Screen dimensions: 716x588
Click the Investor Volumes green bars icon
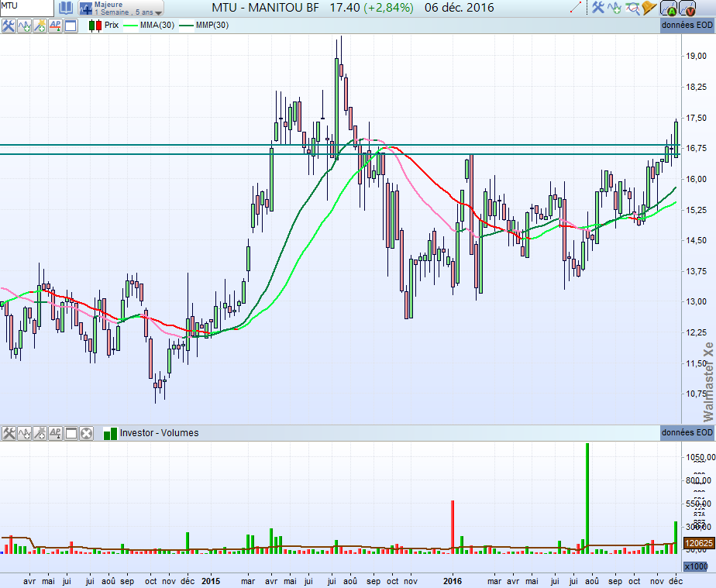110,433
